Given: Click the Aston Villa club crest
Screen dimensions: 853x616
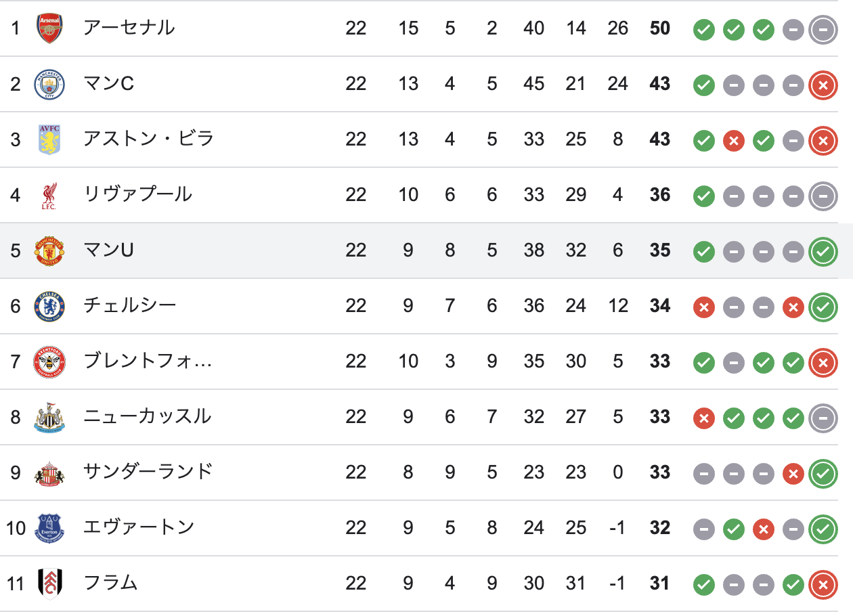Looking at the screenshot, I should (x=49, y=139).
